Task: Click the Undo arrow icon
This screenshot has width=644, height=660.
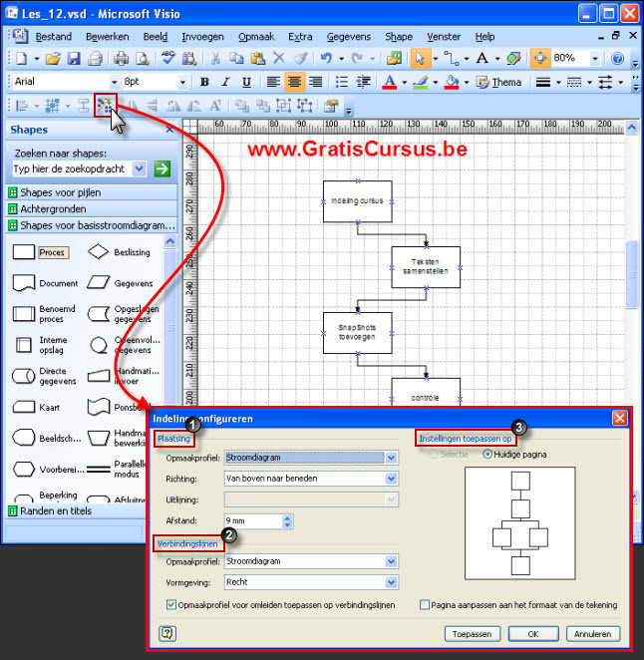Action: [326, 59]
